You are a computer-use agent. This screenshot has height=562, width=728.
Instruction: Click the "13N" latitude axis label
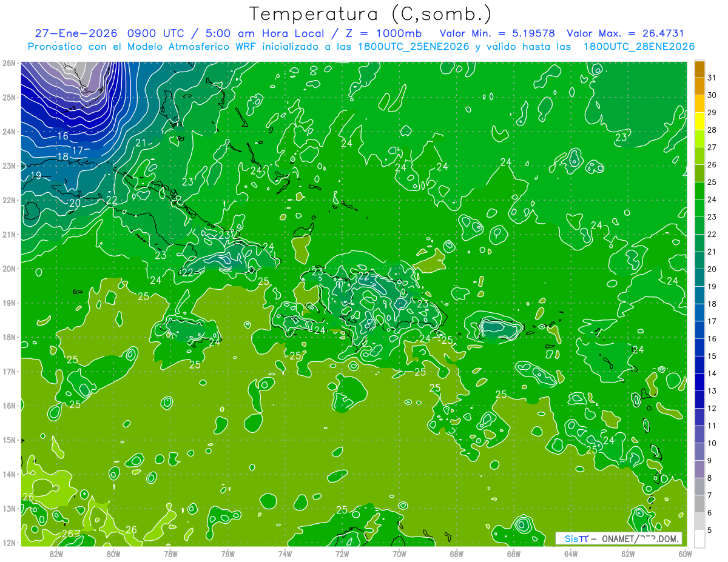8,509
